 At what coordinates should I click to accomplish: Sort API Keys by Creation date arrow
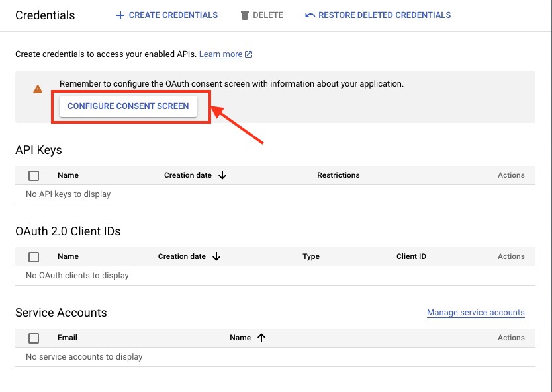pos(222,175)
